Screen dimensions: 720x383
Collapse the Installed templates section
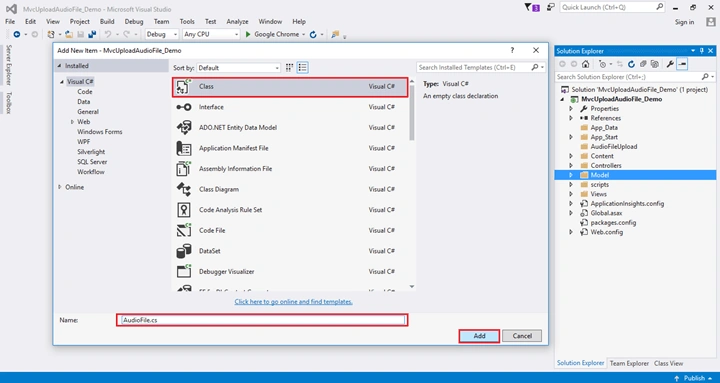coord(59,66)
